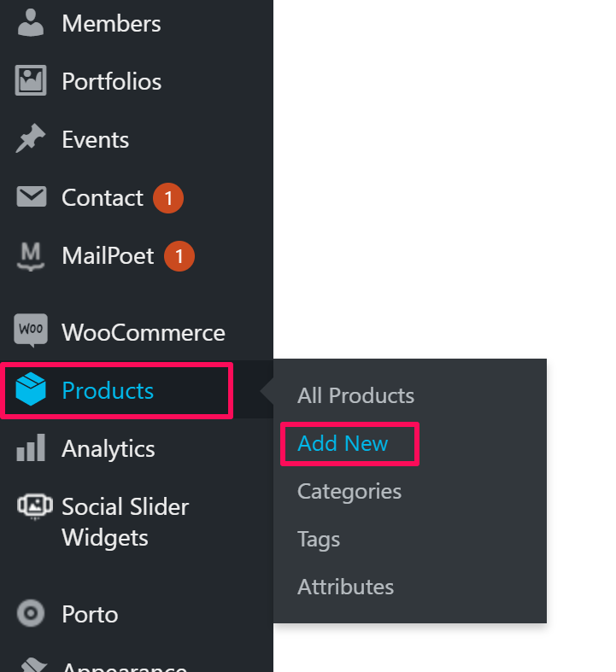Click the Contact notification badge

[168, 198]
